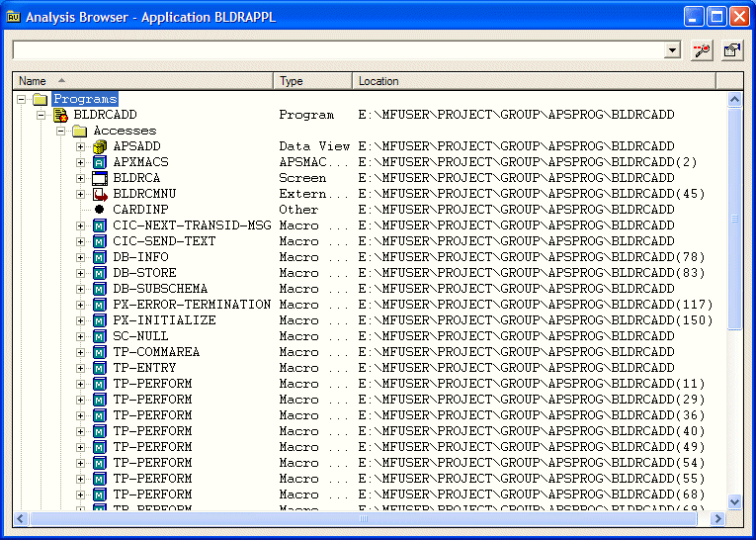Click the Location column header
This screenshot has width=756, height=540.
coord(534,81)
